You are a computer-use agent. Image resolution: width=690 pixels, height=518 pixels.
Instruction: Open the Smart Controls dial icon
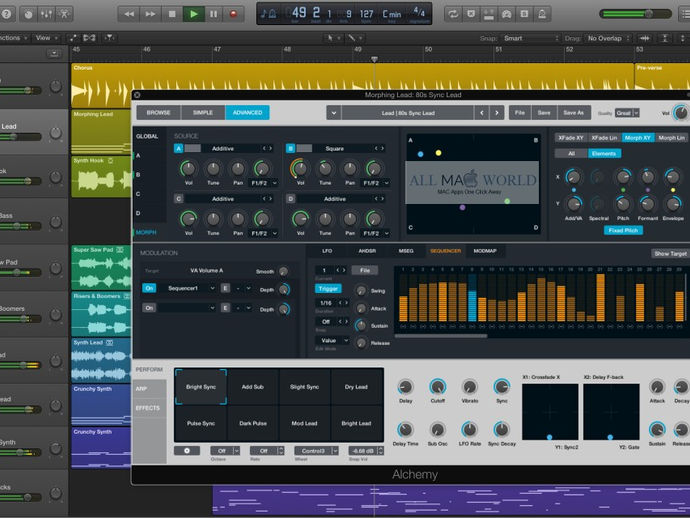(x=29, y=14)
